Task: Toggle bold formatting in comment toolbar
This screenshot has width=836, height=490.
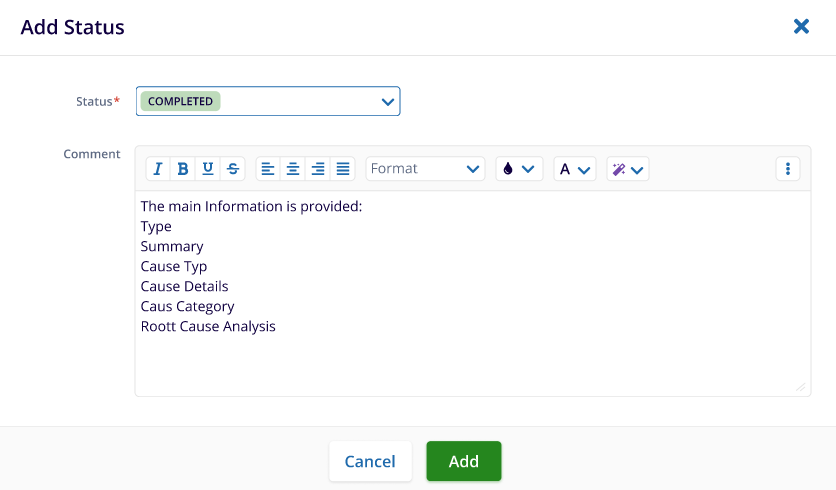Action: point(183,169)
